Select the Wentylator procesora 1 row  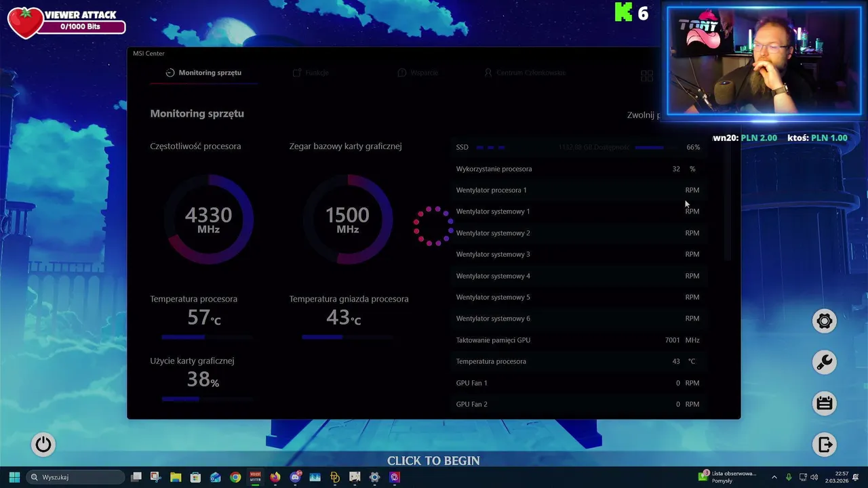(578, 190)
